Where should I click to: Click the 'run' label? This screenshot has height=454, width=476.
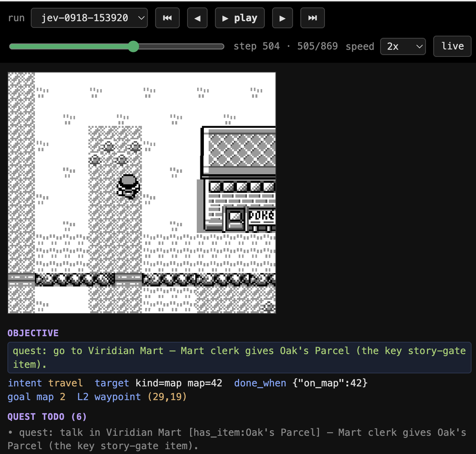[16, 18]
